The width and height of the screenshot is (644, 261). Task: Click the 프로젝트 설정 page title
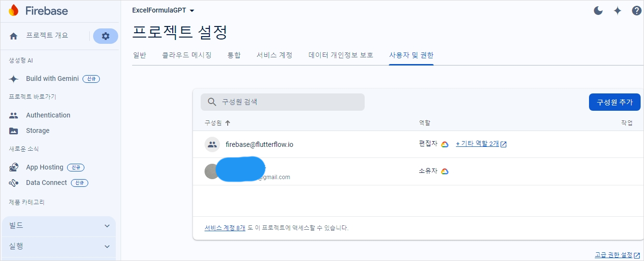(179, 32)
